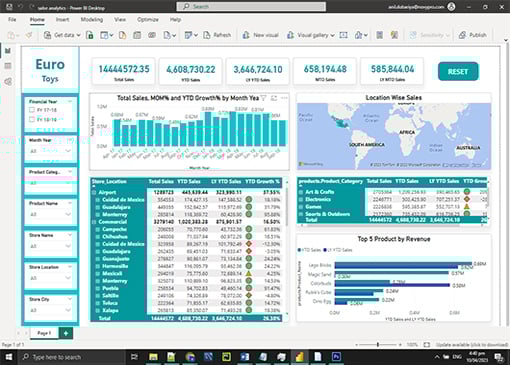
Task: Open the Insert ribbon tab
Action: (62, 19)
